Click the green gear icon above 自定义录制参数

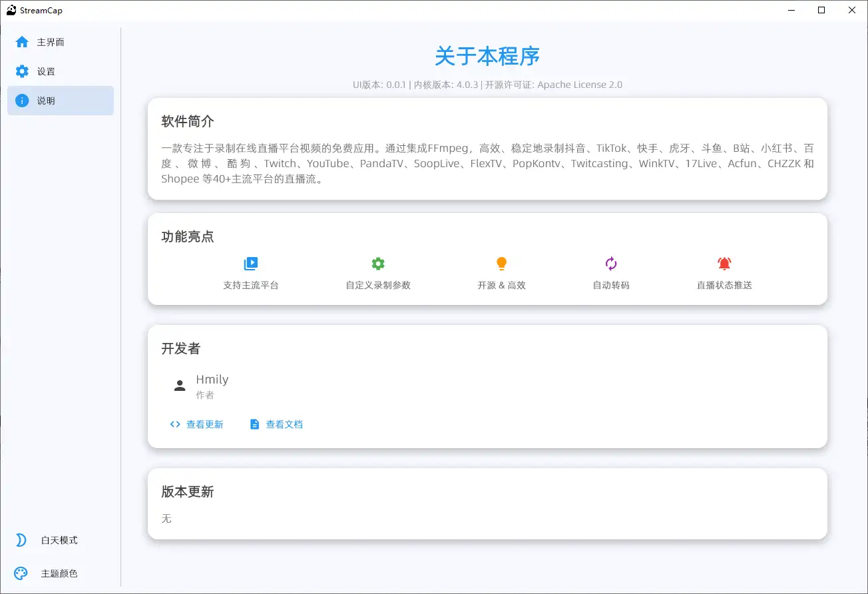377,262
